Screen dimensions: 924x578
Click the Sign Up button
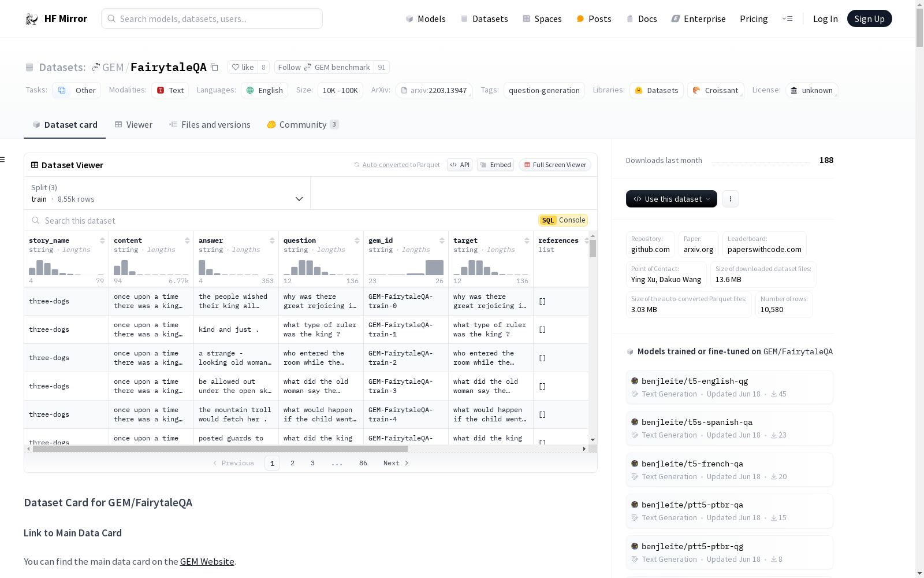point(869,18)
